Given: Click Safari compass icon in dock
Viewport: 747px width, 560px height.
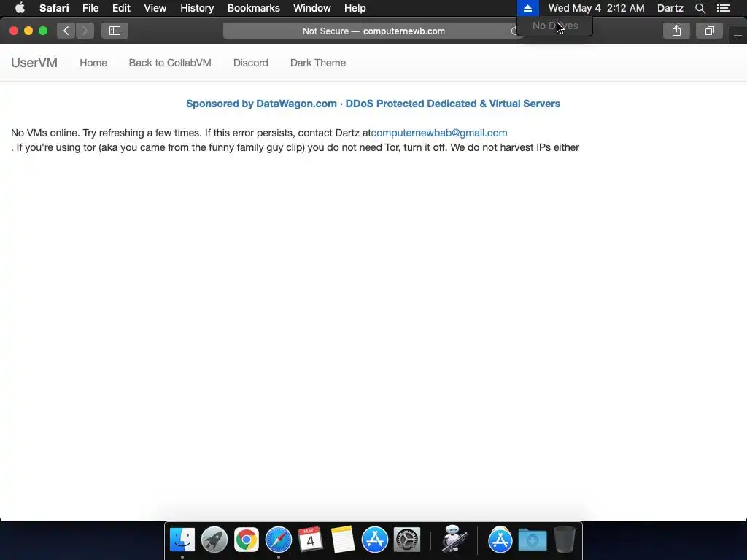Looking at the screenshot, I should coord(279,540).
